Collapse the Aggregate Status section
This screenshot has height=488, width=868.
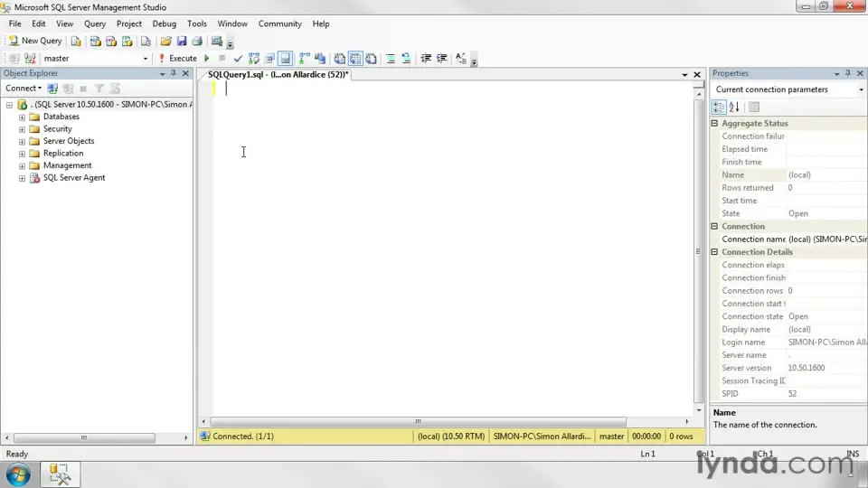click(714, 124)
